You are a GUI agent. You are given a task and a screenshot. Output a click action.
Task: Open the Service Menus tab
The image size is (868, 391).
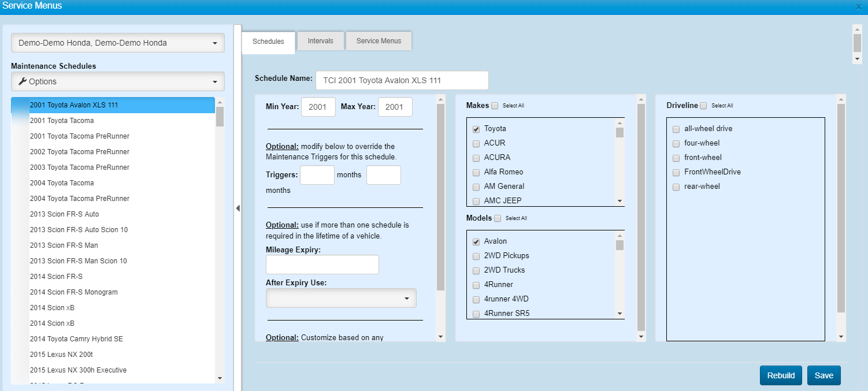(379, 41)
